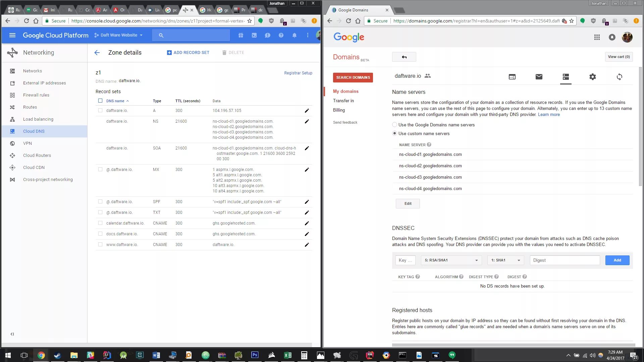Open the DNS settings icon in Google Domains

pos(566,77)
